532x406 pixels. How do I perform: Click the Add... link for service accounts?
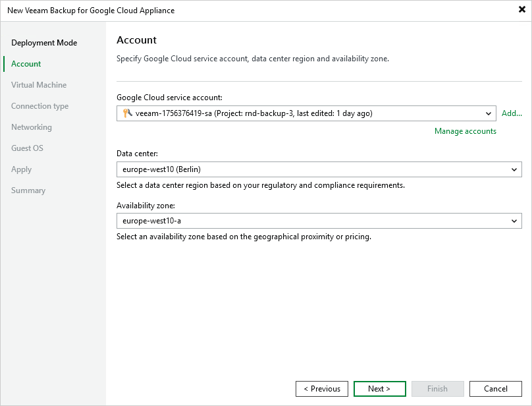pos(512,113)
